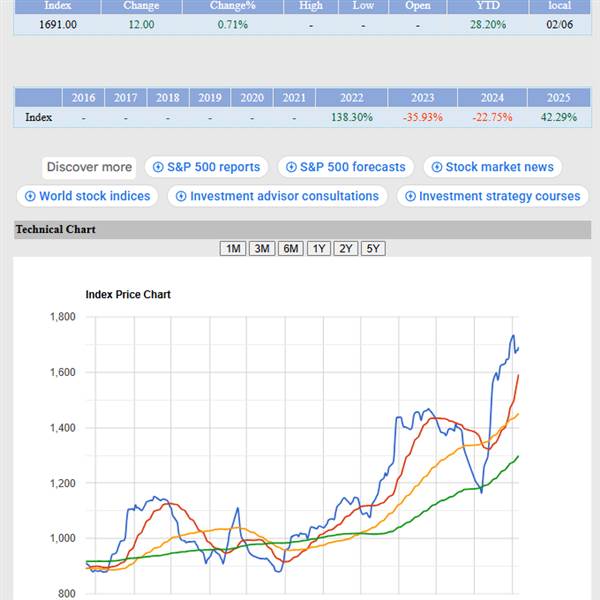
Task: Open the S&P 500 reports link
Action: (206, 167)
